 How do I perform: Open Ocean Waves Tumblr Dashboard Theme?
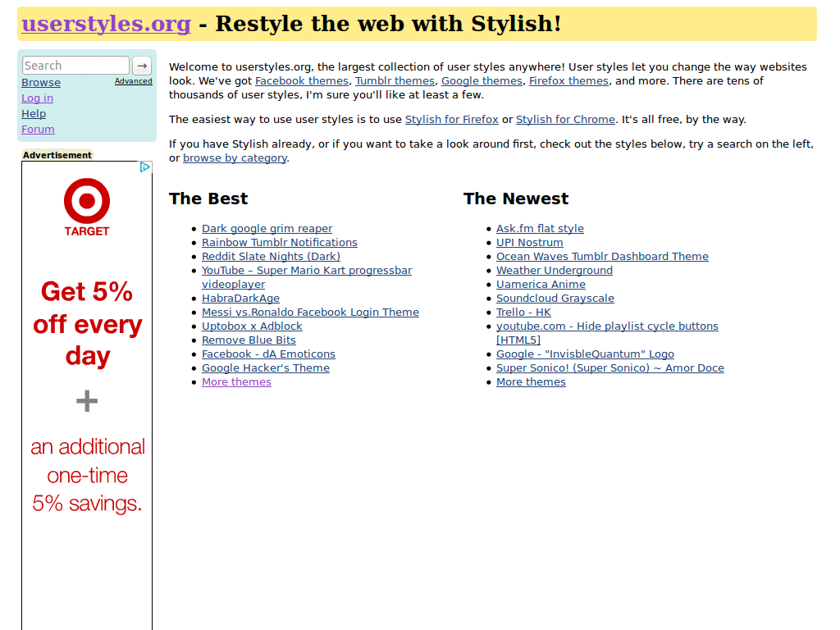602,257
